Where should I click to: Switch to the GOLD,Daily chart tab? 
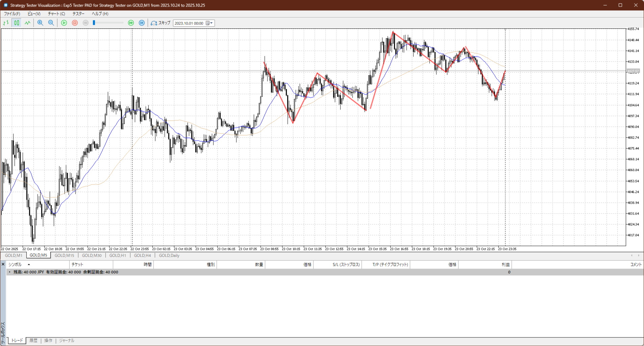(169, 256)
